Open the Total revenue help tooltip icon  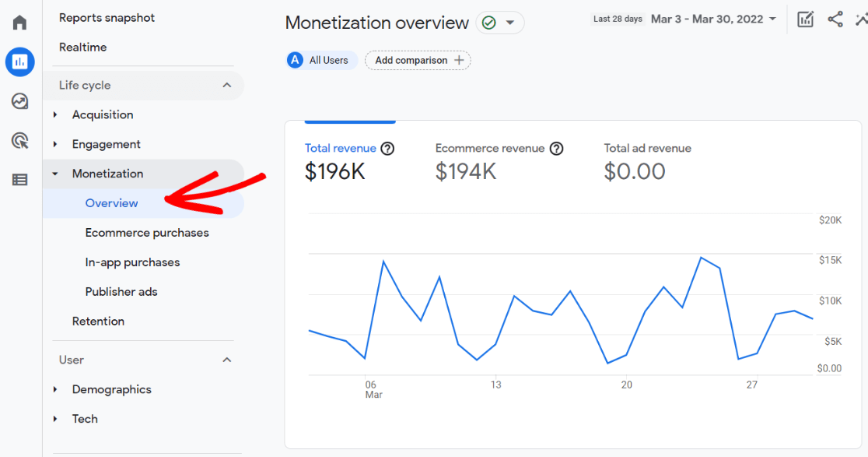(x=387, y=148)
